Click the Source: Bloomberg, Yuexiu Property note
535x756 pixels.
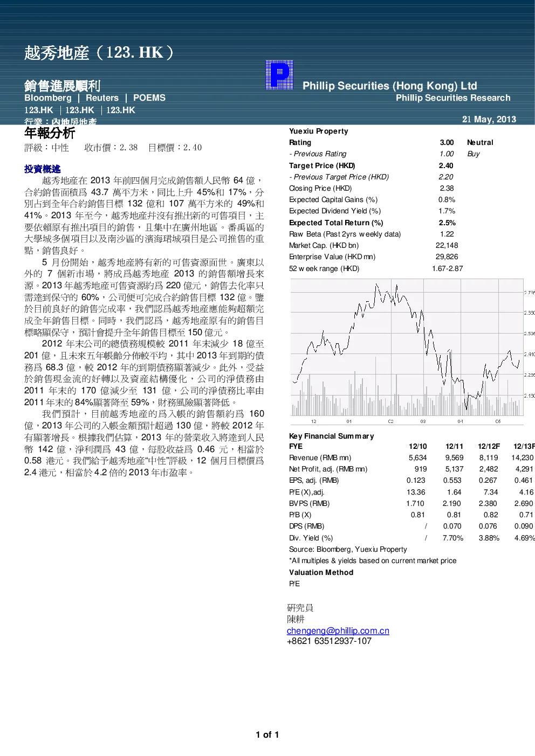coord(348,549)
